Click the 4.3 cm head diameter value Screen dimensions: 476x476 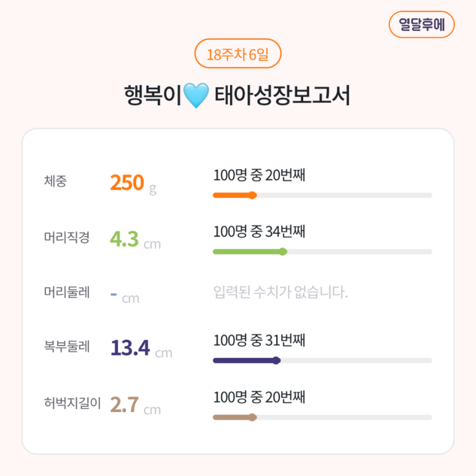[135, 240]
